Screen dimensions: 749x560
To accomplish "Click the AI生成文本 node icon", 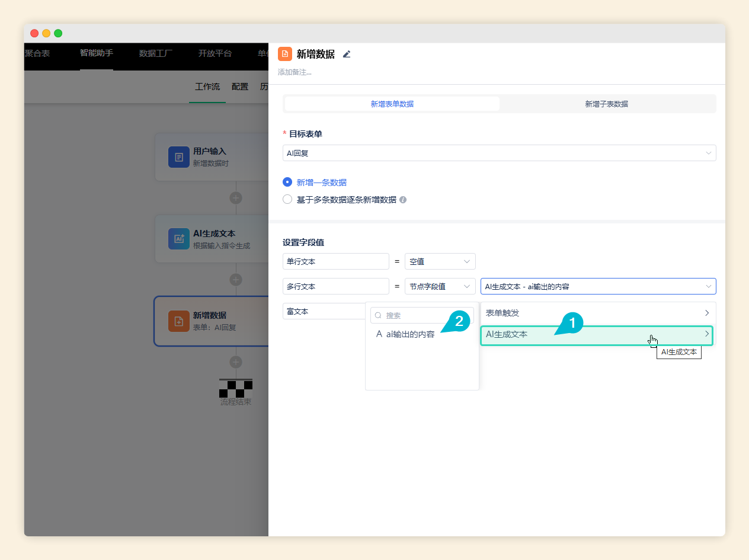I will point(178,239).
